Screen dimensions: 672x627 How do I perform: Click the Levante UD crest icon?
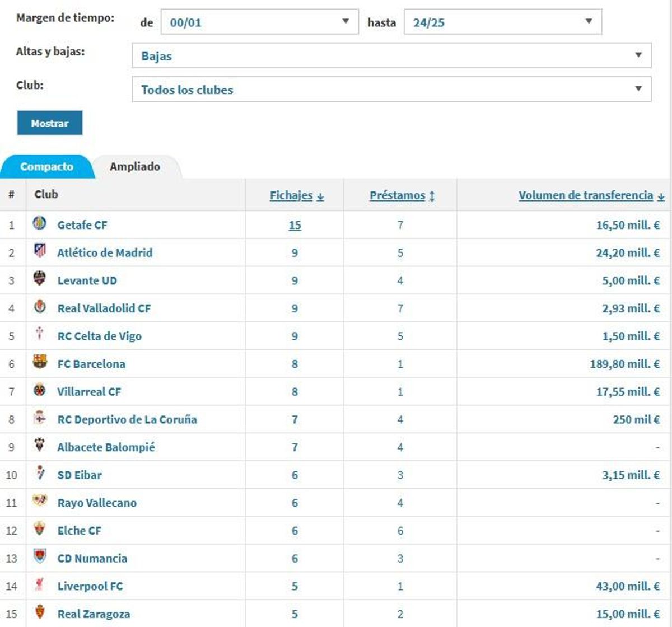(40, 278)
